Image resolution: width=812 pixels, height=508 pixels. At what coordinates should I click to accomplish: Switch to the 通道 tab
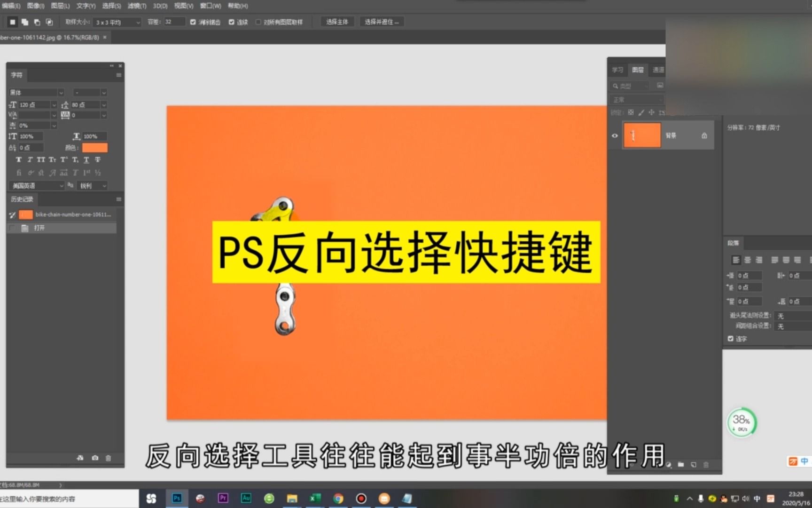pyautogui.click(x=658, y=70)
